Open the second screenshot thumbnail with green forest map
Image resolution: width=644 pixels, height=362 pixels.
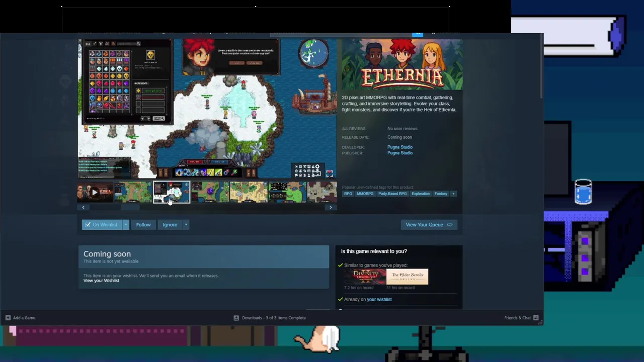click(x=132, y=192)
